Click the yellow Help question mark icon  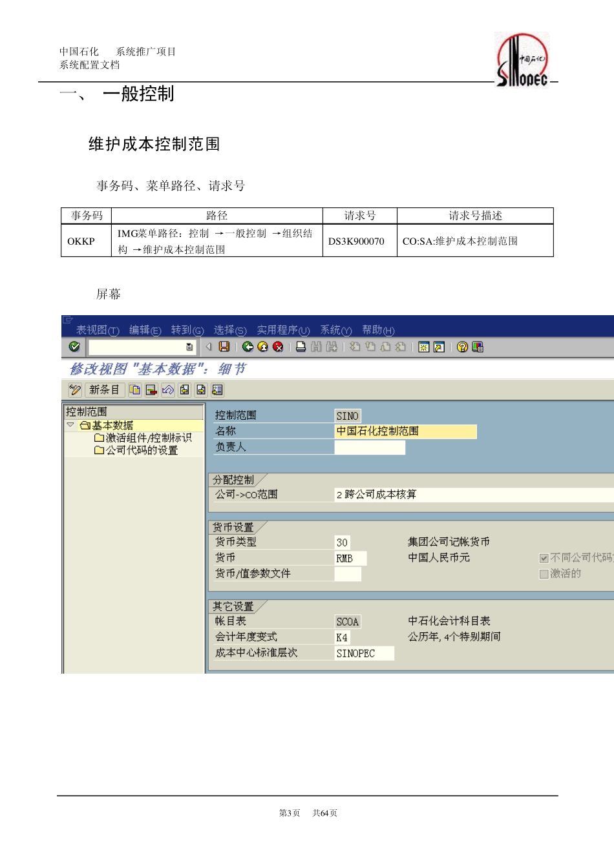pos(462,347)
